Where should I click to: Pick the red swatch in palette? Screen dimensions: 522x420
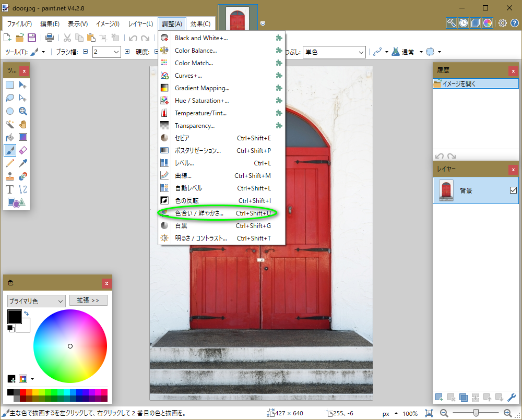[23, 392]
